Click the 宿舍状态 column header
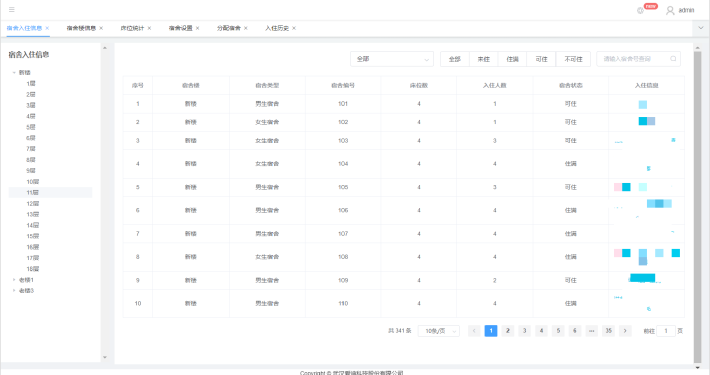Image resolution: width=710 pixels, height=375 pixels. click(571, 86)
